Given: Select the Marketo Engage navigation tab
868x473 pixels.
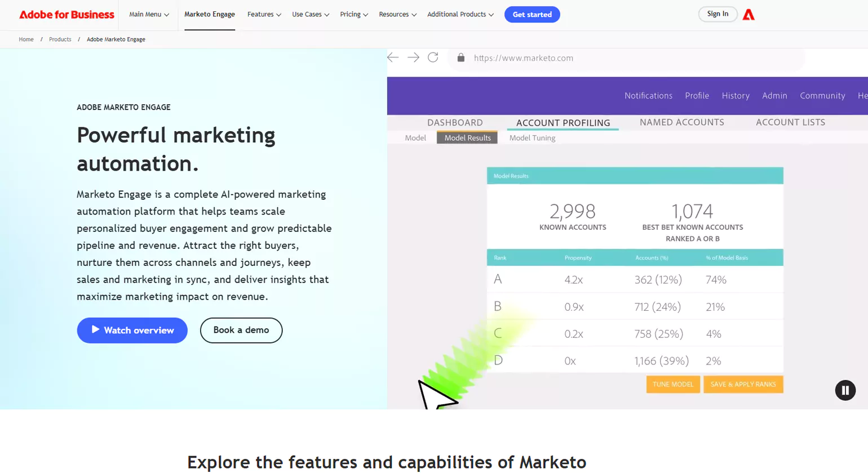Looking at the screenshot, I should coord(210,14).
